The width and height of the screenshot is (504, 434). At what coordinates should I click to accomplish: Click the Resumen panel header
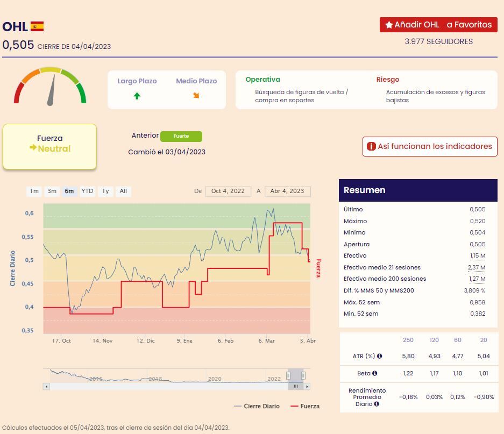coord(418,190)
